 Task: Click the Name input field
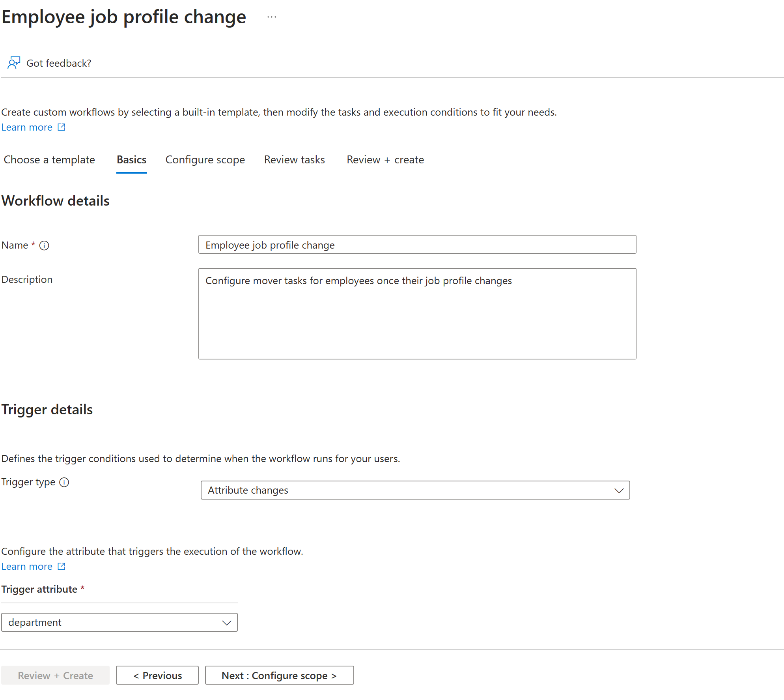(417, 244)
